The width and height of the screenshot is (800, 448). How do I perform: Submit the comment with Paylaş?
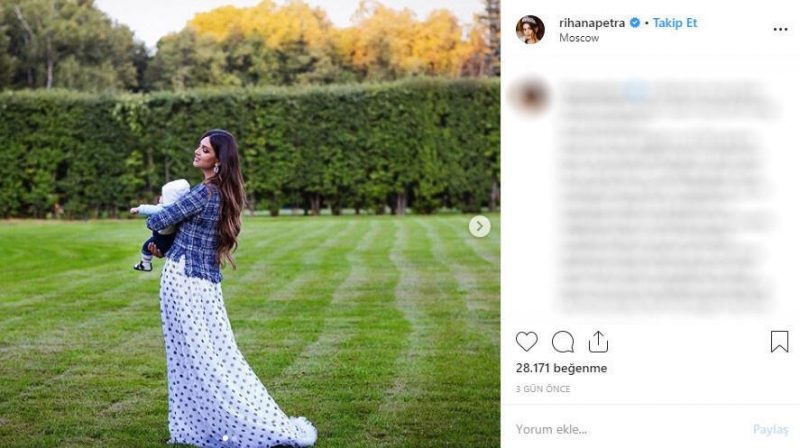pyautogui.click(x=770, y=430)
